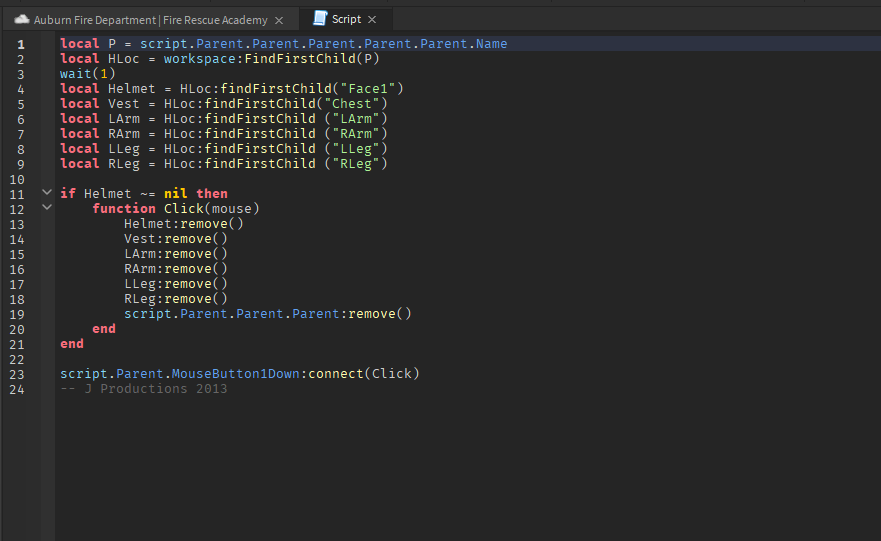Image resolution: width=881 pixels, height=541 pixels.
Task: Close the Auburn Fire Department tab
Action: [279, 20]
